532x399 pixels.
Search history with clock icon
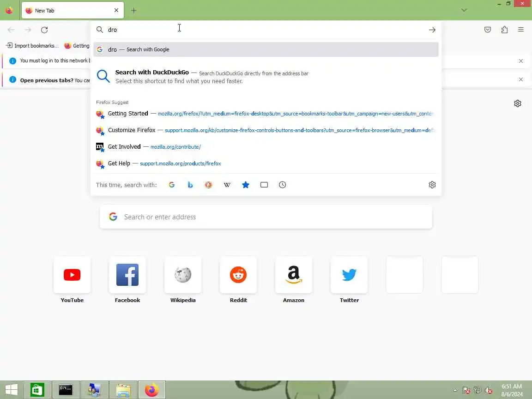point(282,185)
